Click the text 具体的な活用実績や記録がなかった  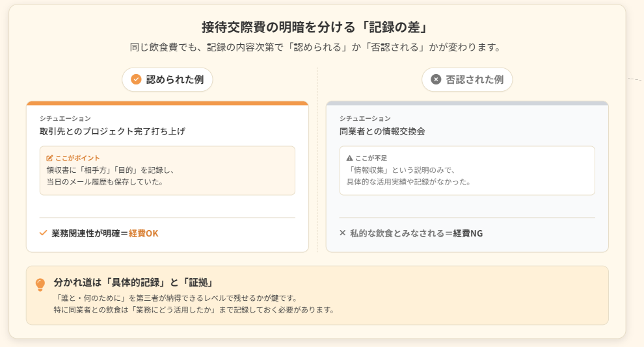pyautogui.click(x=408, y=181)
